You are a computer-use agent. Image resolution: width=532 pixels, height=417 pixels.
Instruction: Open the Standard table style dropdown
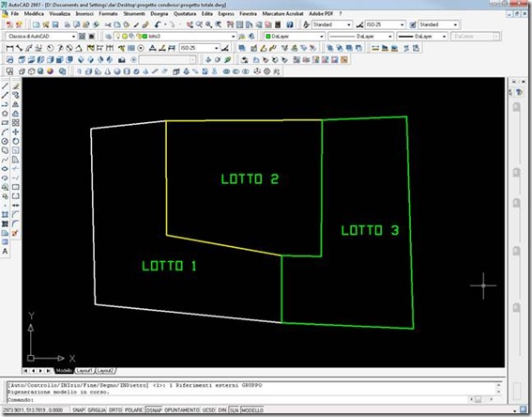click(x=439, y=24)
